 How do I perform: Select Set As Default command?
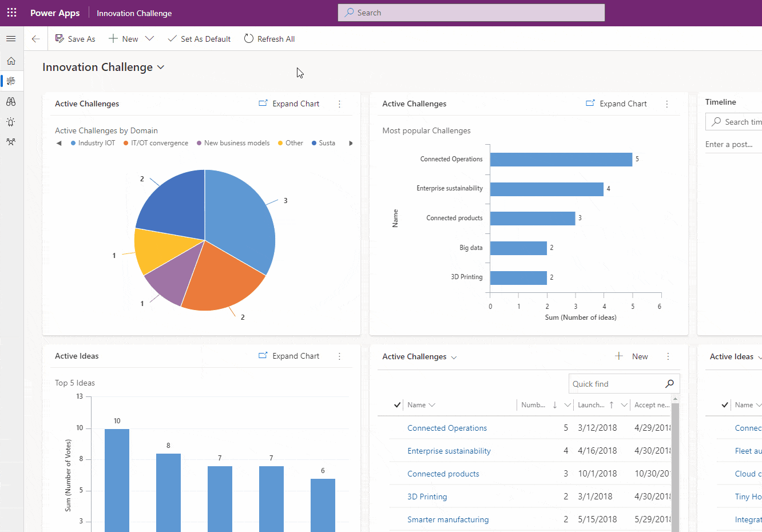pos(199,39)
